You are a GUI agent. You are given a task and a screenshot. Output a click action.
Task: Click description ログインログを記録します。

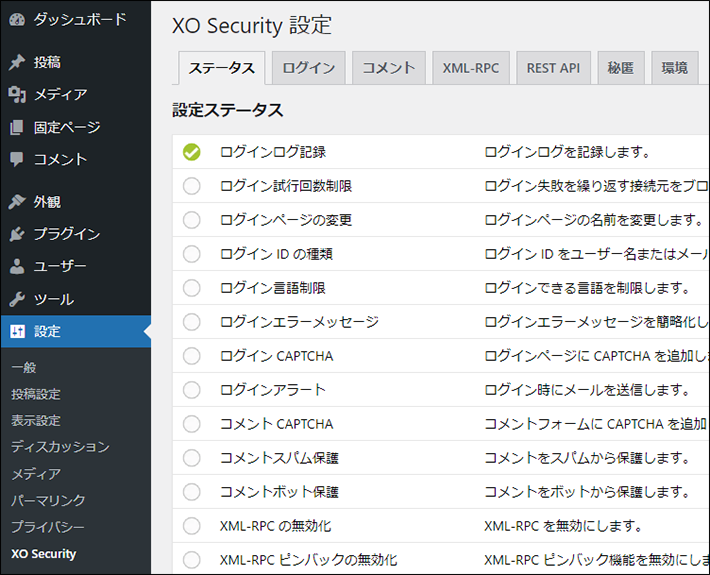point(567,152)
